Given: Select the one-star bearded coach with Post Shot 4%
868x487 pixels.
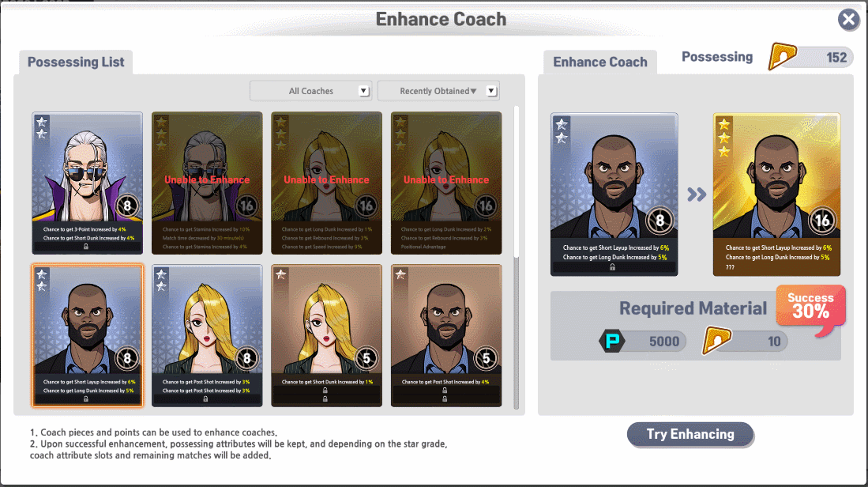Looking at the screenshot, I should (446, 336).
